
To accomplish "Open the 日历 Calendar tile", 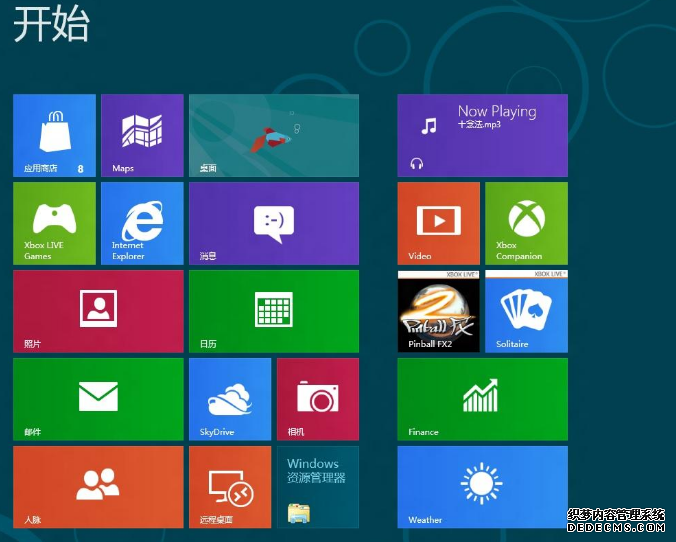I will [274, 311].
